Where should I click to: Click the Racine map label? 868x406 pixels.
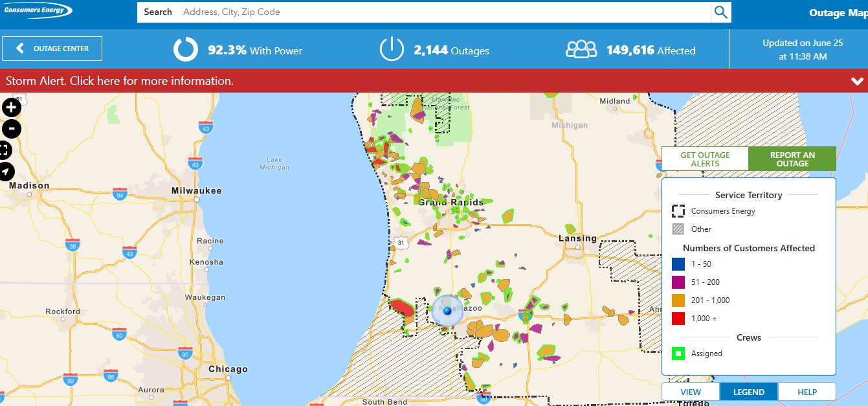point(210,241)
